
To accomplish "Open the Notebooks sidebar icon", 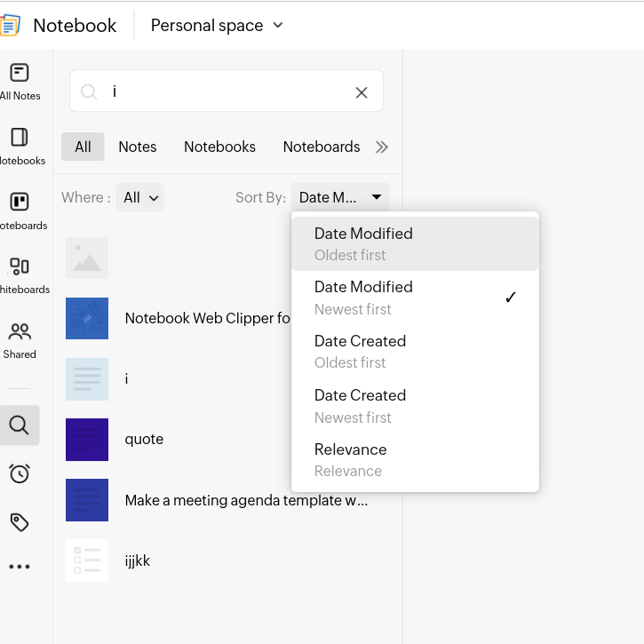I will pos(20,146).
